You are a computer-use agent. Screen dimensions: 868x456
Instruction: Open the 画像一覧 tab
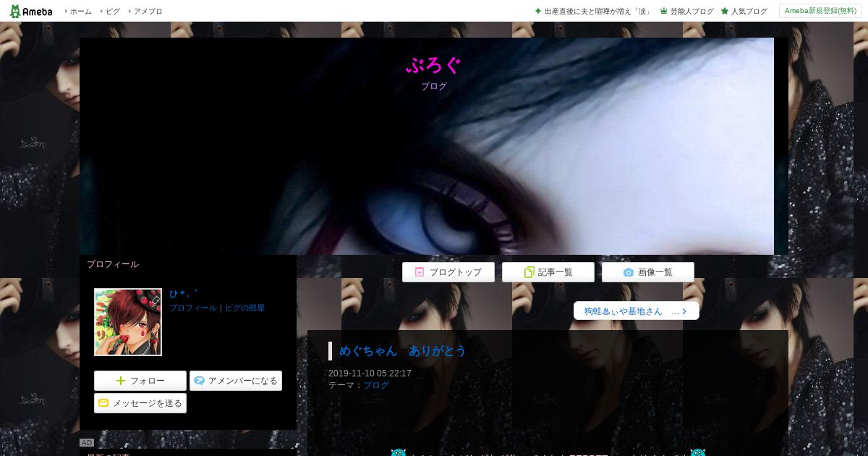point(648,272)
